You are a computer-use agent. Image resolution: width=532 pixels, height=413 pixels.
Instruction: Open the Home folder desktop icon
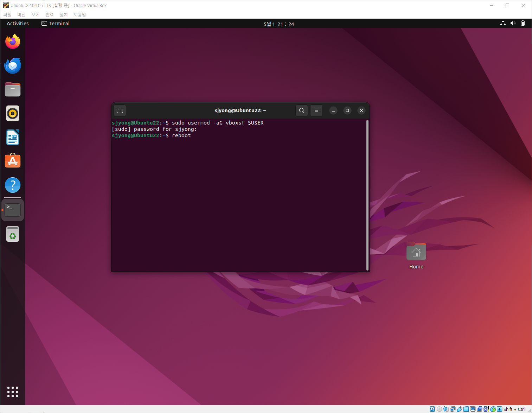(x=416, y=256)
